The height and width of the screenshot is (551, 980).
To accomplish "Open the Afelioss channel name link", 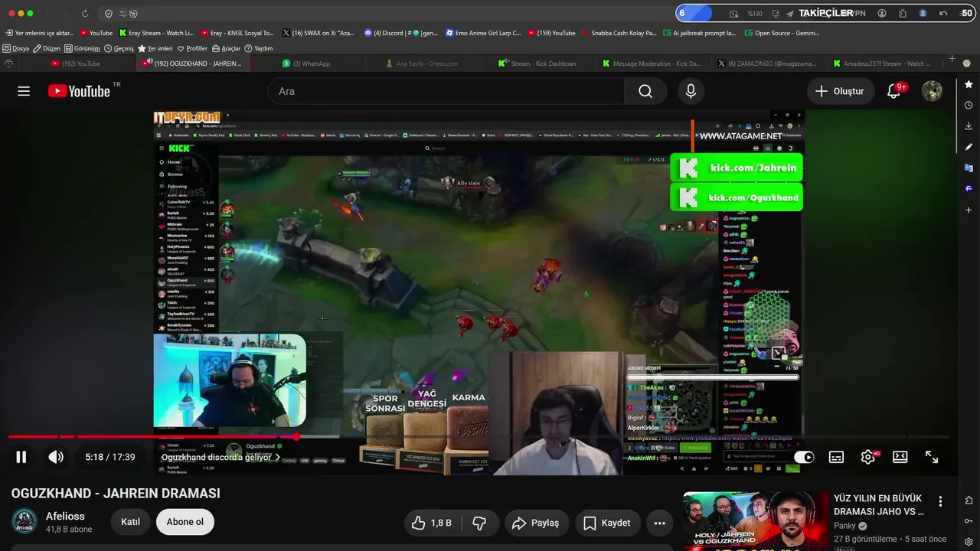I will click(x=65, y=516).
